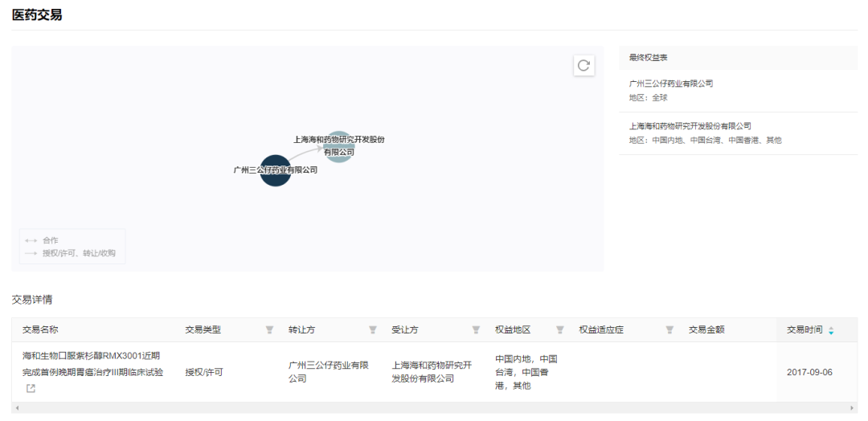Screen dimensions: 868x421
Task: Click 权益地区 column header label
Action: [x=513, y=329]
